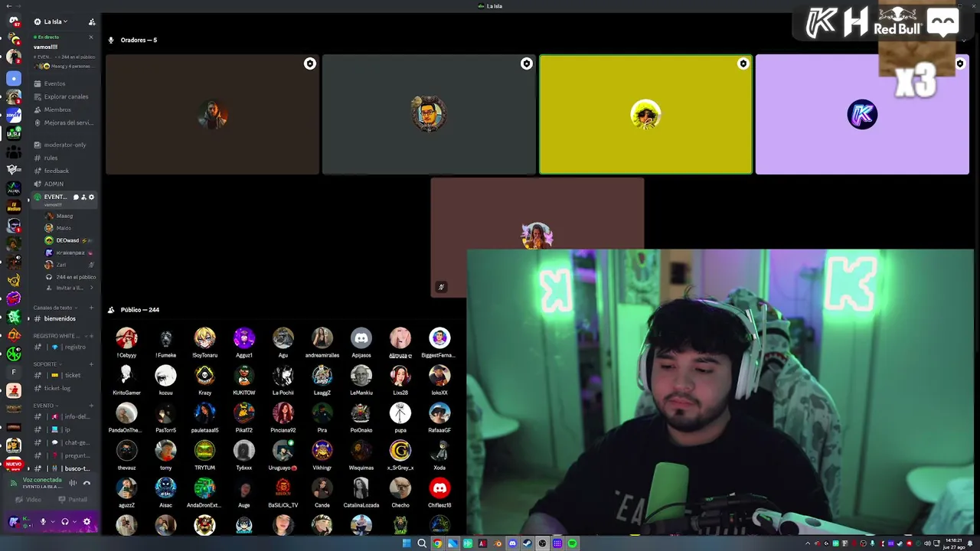Open the server icon labeled F in the server rail

tap(13, 372)
